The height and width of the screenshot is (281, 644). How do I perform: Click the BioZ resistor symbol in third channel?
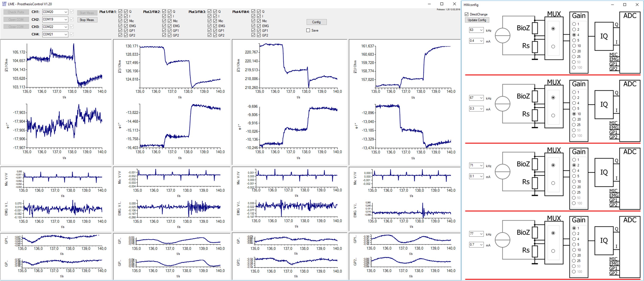(x=535, y=164)
